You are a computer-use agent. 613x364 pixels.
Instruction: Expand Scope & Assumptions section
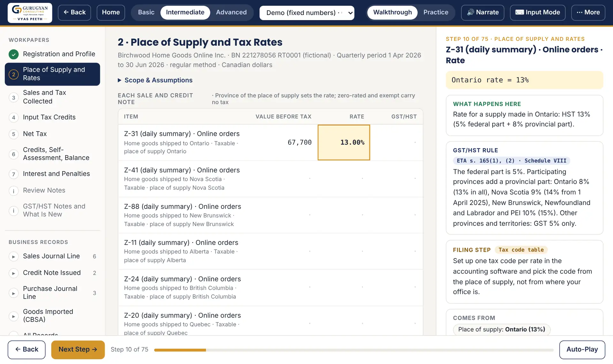point(155,80)
